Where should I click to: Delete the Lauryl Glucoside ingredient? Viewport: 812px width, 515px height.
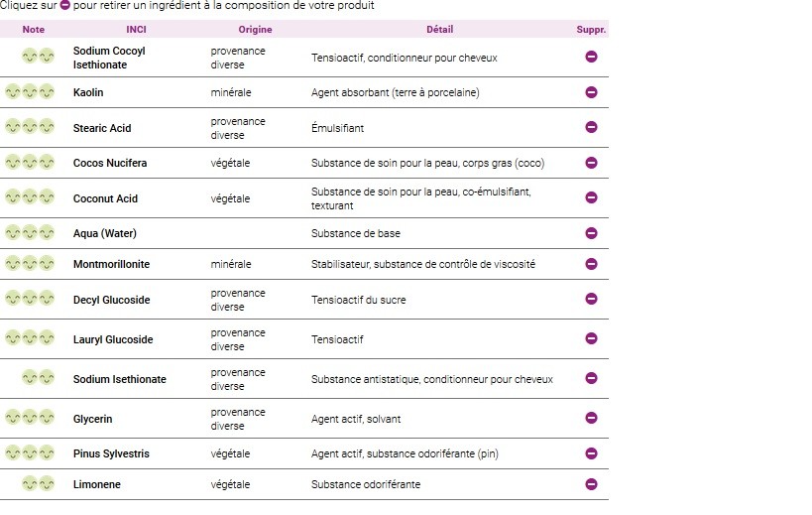click(591, 338)
